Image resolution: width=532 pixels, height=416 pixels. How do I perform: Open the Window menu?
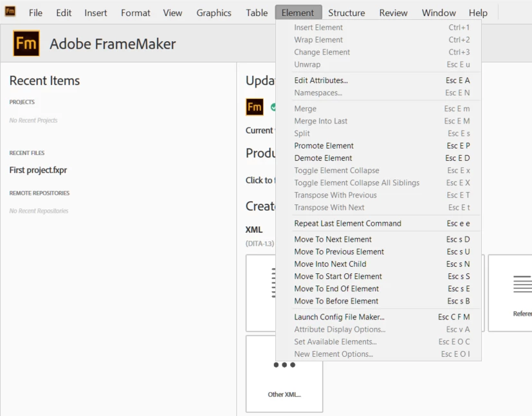coord(439,13)
